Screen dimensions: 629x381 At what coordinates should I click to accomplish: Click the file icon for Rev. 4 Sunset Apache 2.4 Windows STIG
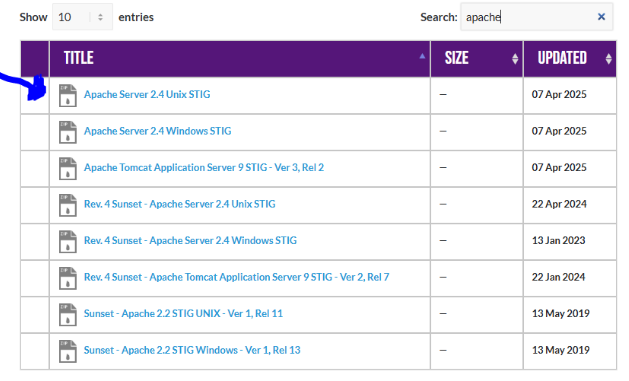67,241
